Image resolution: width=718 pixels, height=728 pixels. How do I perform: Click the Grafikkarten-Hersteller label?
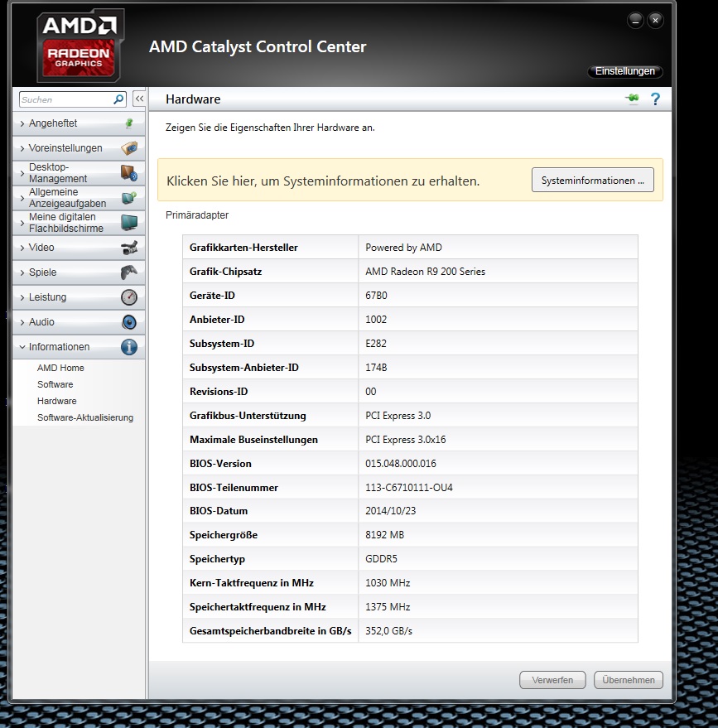click(243, 248)
